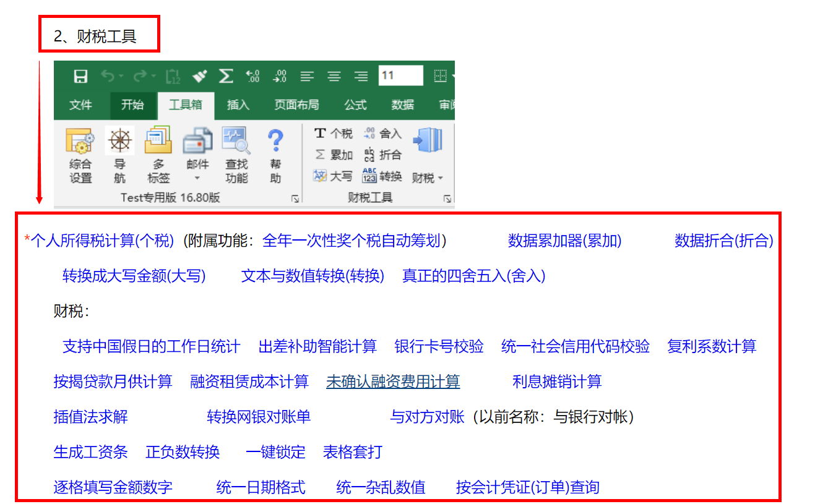
Task: Click the 折合 conversion tool
Action: [382, 155]
